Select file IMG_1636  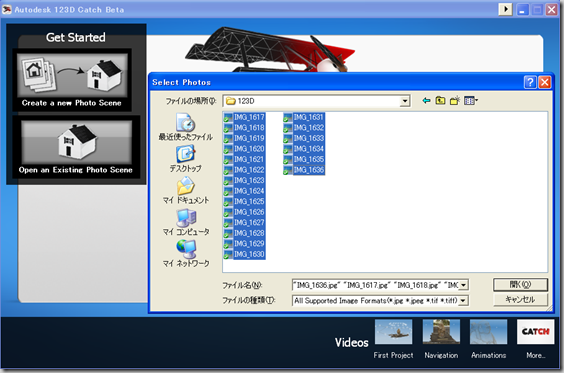point(304,170)
